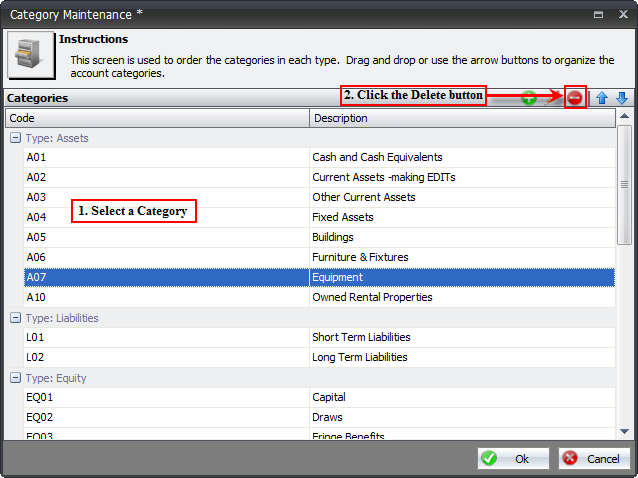Select the A10 Owned Rental Properties row
This screenshot has width=638, height=478.
318,297
